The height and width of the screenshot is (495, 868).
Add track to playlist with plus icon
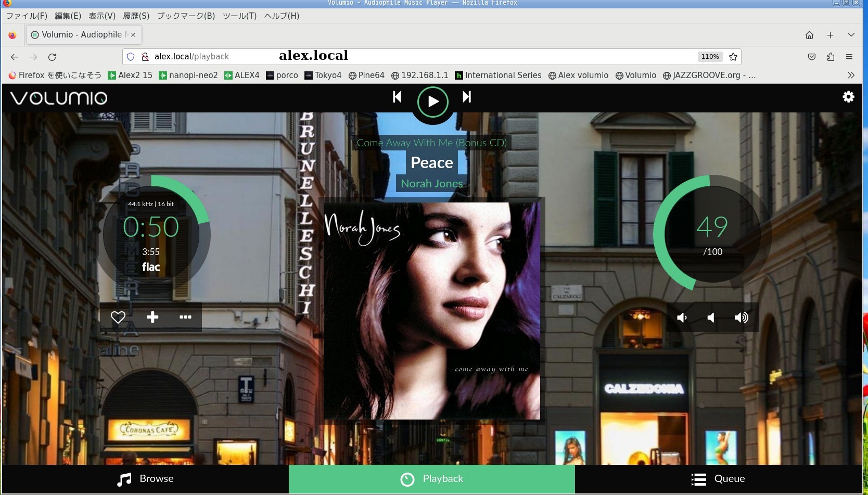coord(152,317)
